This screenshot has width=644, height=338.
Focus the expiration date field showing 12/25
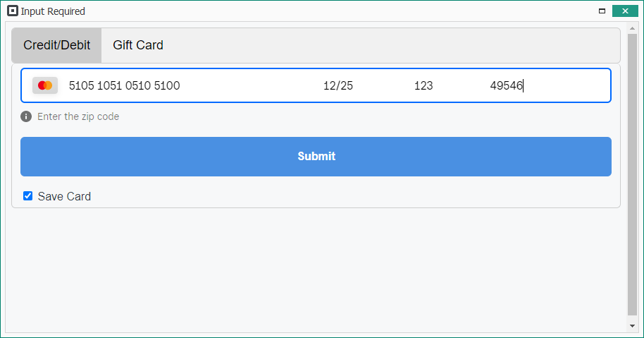(x=338, y=86)
